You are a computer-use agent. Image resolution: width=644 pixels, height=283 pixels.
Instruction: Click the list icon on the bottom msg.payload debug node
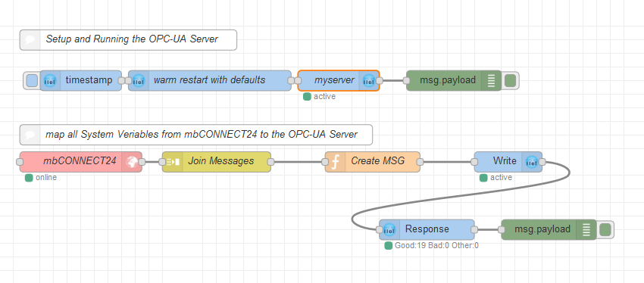point(586,230)
